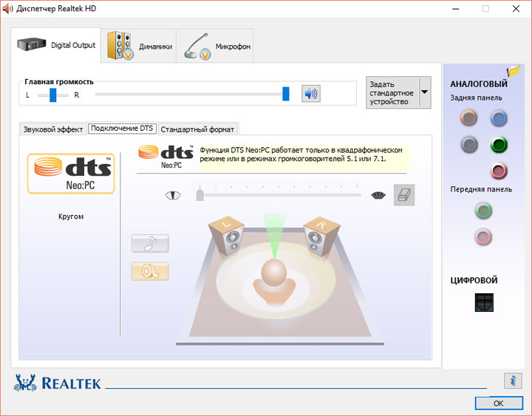Minimize the Диспетчер Realtek HD window
This screenshot has width=532, height=416.
[455, 9]
